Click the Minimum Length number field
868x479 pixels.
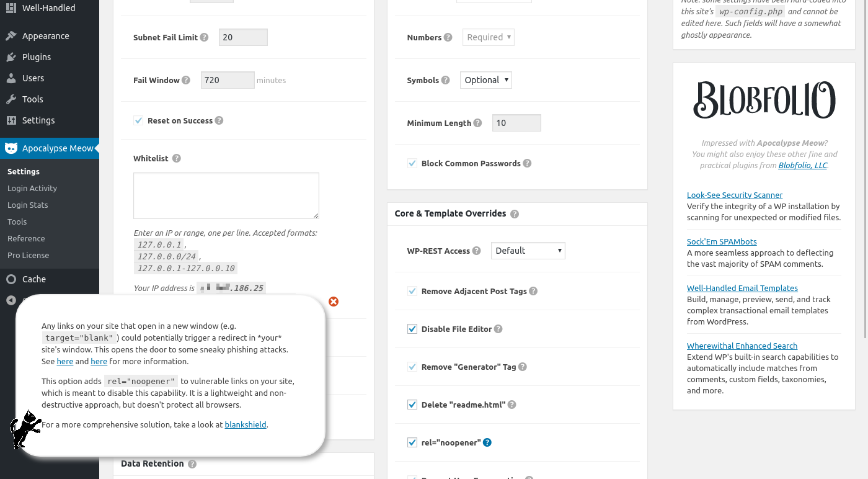[516, 123]
